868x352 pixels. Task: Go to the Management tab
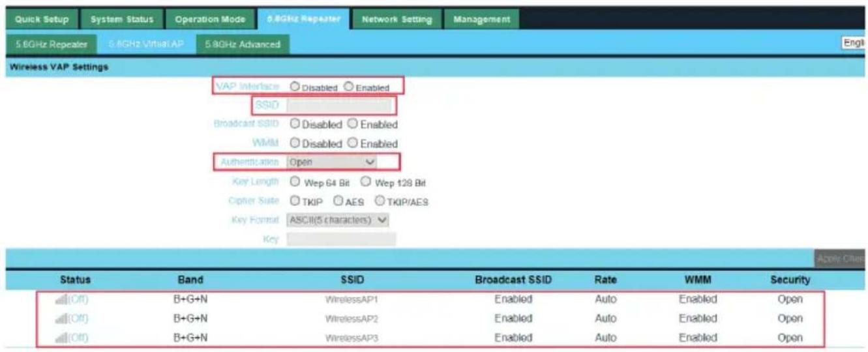tap(482, 19)
